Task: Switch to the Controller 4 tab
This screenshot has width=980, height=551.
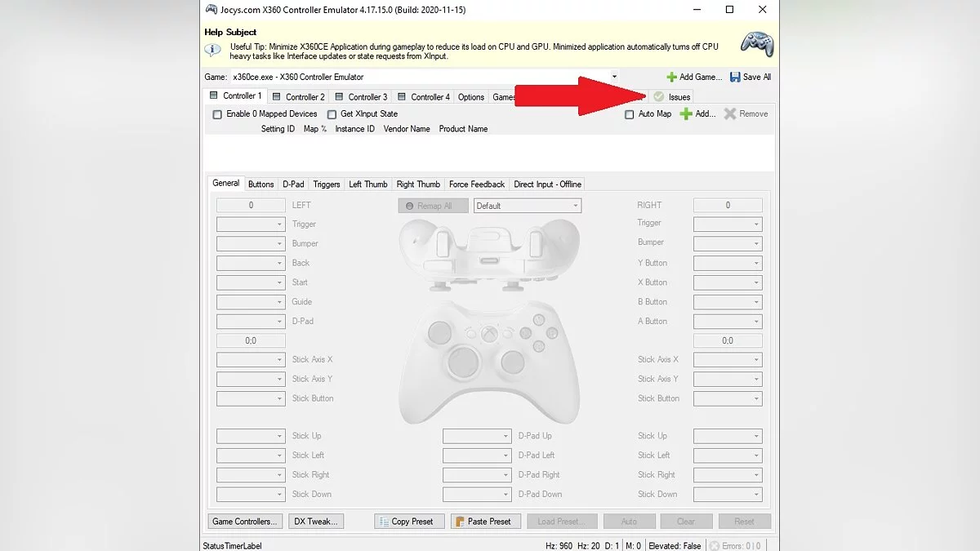Action: click(424, 97)
